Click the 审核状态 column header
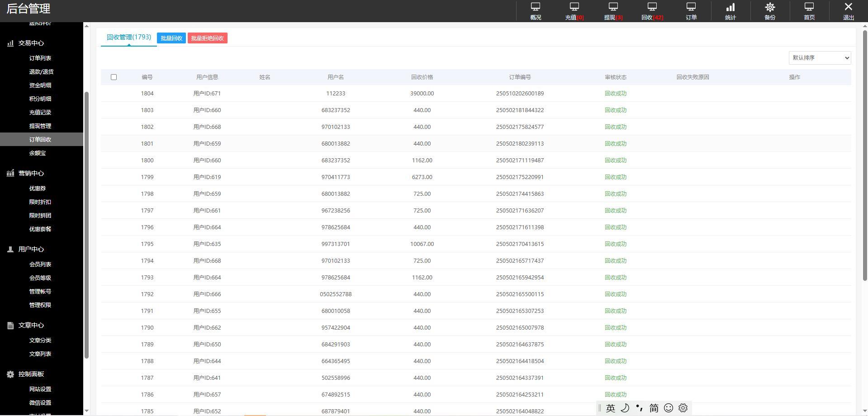 pos(616,77)
